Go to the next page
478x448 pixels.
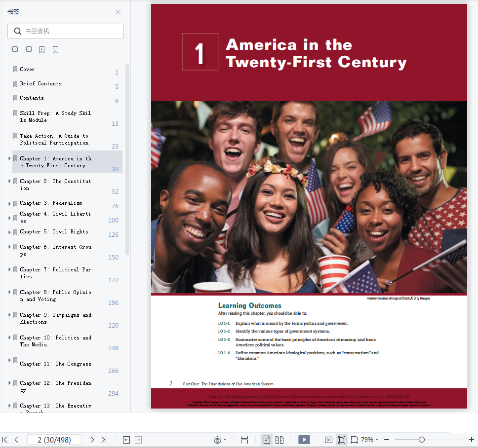pos(92,440)
